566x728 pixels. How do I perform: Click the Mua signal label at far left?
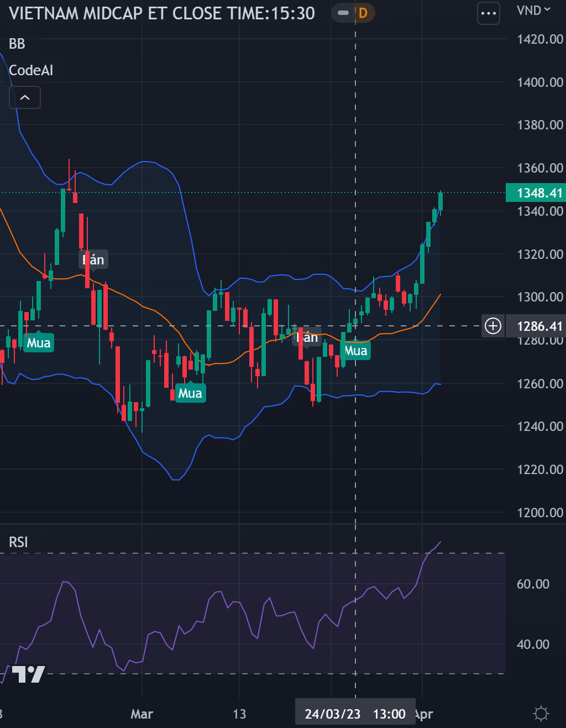[x=39, y=342]
